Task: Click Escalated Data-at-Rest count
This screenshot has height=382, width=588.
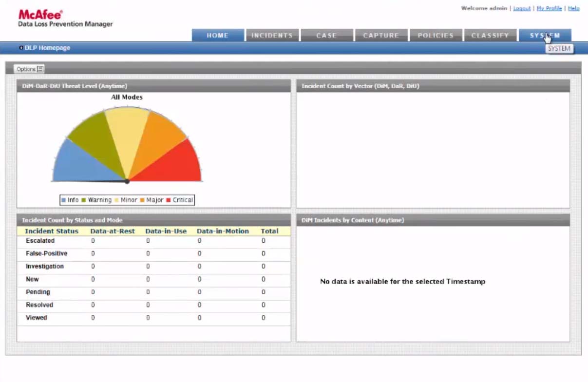Action: 93,241
